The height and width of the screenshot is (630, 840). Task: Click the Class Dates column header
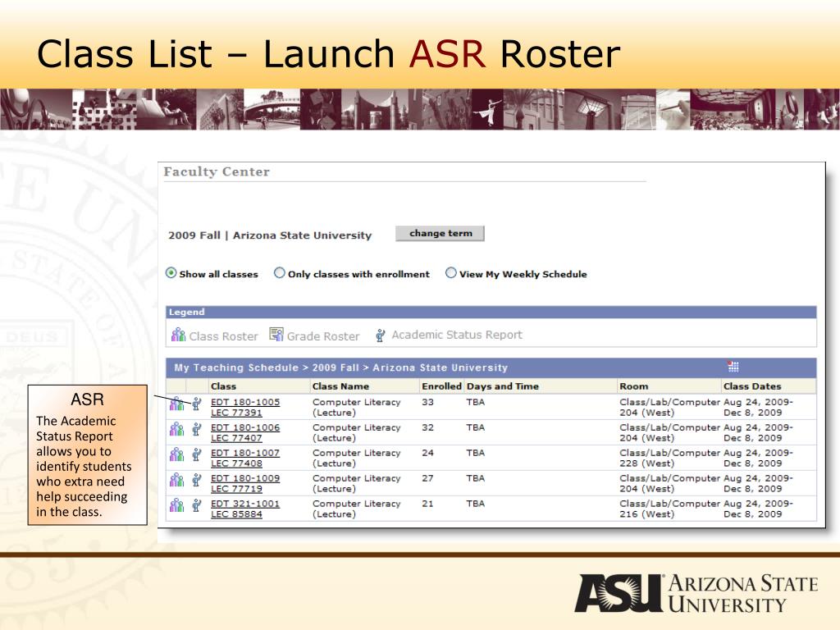pyautogui.click(x=752, y=386)
